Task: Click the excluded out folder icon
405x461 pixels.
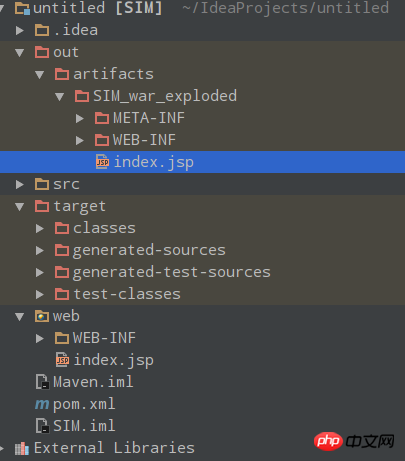Action: click(x=42, y=52)
